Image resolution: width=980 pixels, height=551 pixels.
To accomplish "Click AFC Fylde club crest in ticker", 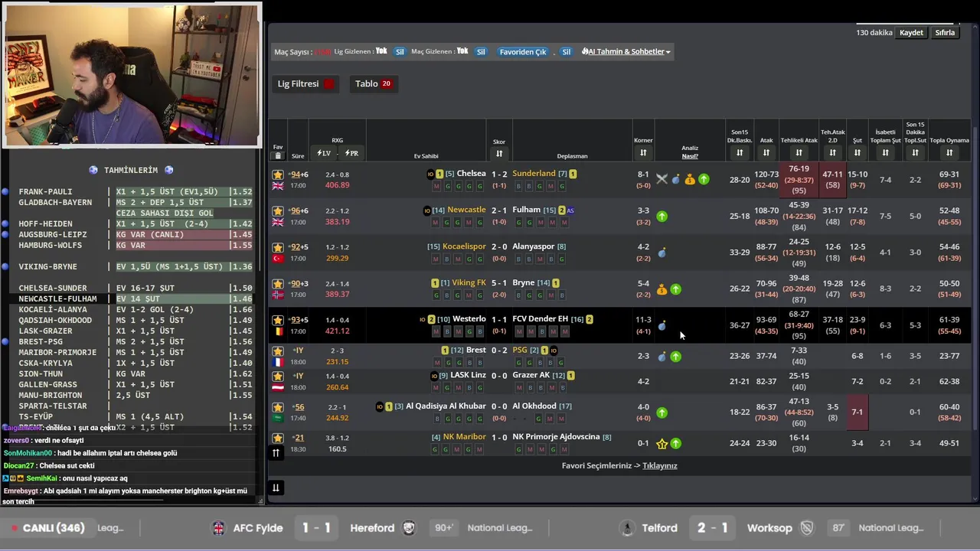I will (x=219, y=528).
